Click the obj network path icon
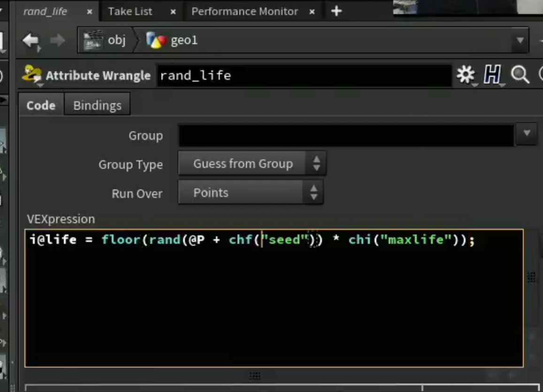The width and height of the screenshot is (543, 392). pyautogui.click(x=93, y=40)
